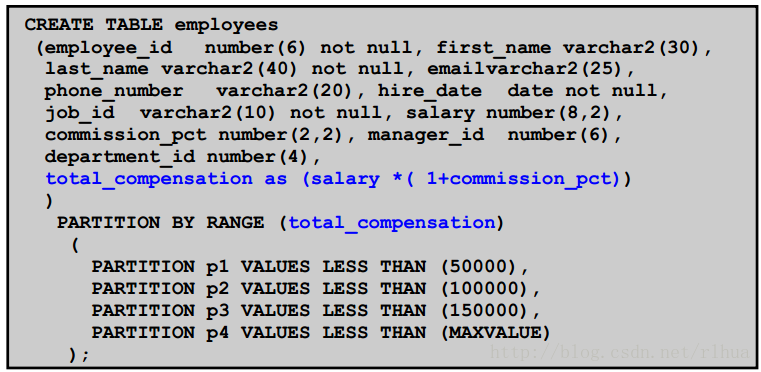The image size is (761, 372).
Task: Click the partition p2 line (100000)
Action: tap(316, 289)
